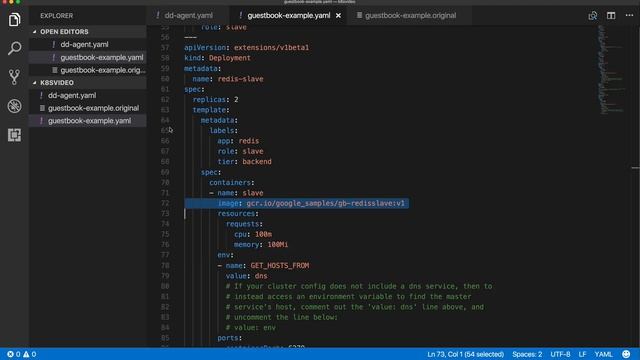
Task: Open the Extensions view in activity bar
Action: tap(14, 135)
